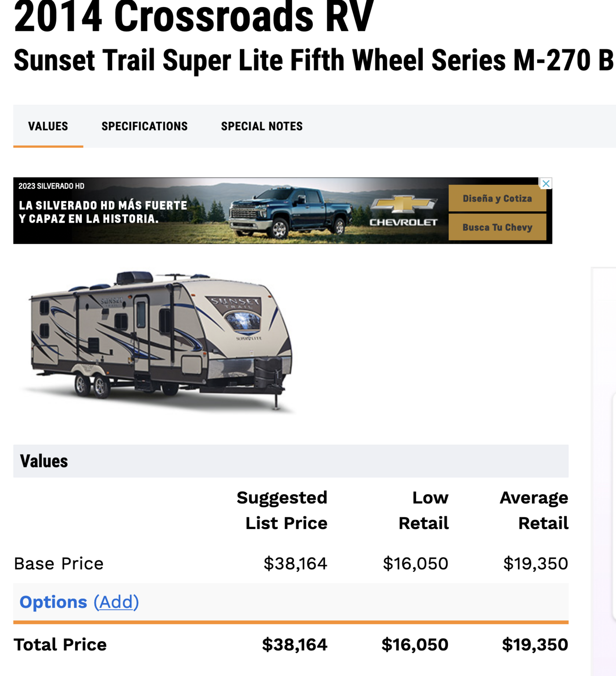The image size is (616, 676).
Task: Open the Sunset Trail RV photo
Action: pos(161,342)
